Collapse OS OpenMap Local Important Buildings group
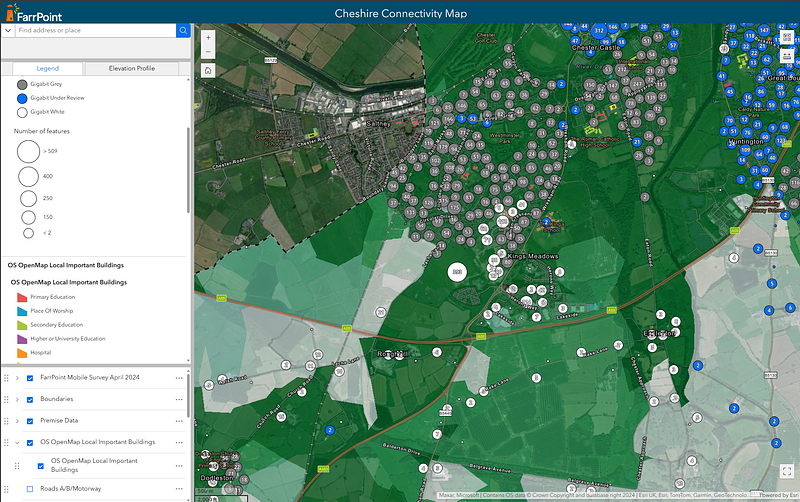Screen dimensions: 800x502 point(17,442)
